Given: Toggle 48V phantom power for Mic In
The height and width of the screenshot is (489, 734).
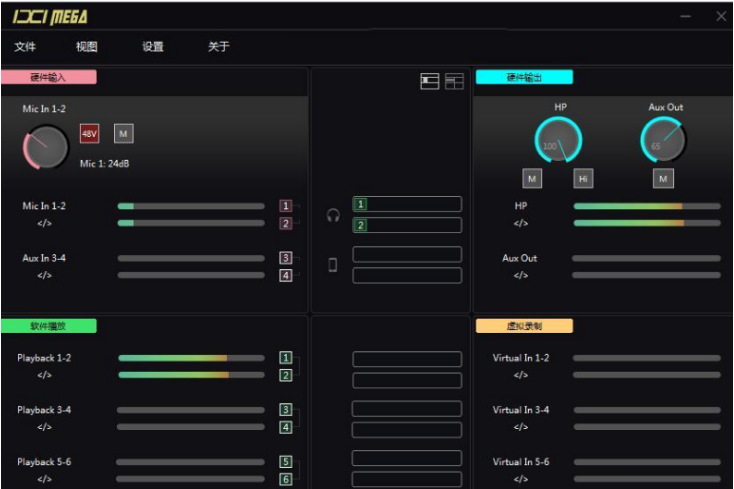Looking at the screenshot, I should click(x=89, y=134).
